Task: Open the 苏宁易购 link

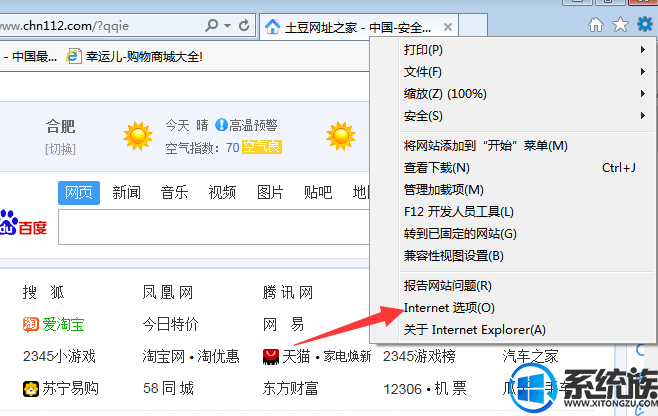Action: click(x=70, y=388)
